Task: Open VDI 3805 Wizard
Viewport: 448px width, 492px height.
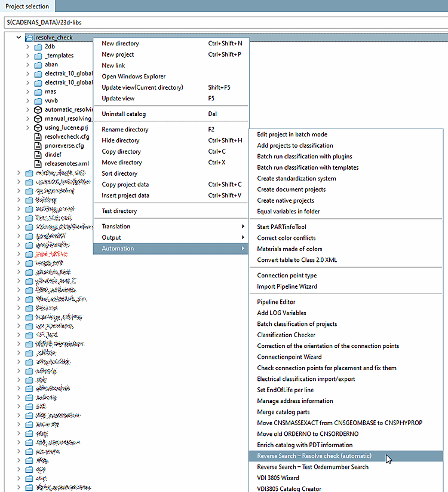Action: click(x=346, y=478)
